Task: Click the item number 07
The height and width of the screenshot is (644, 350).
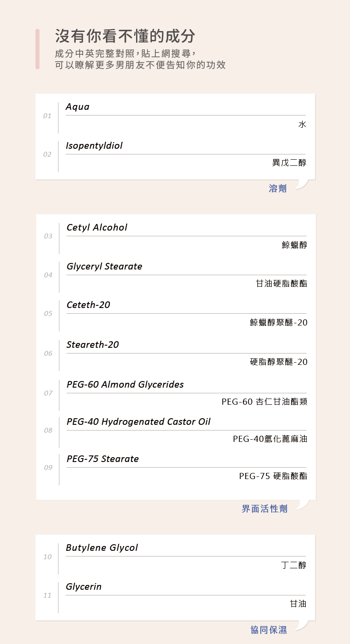Action: (x=48, y=393)
